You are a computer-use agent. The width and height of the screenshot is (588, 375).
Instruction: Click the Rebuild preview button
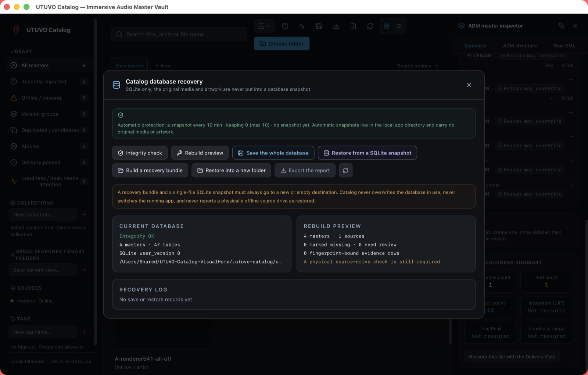pyautogui.click(x=200, y=153)
